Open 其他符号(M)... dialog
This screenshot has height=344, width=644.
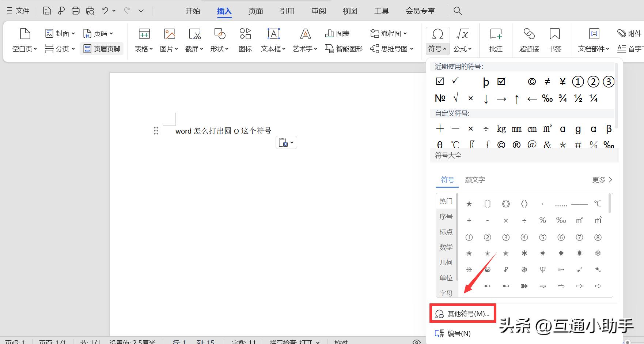tap(463, 314)
